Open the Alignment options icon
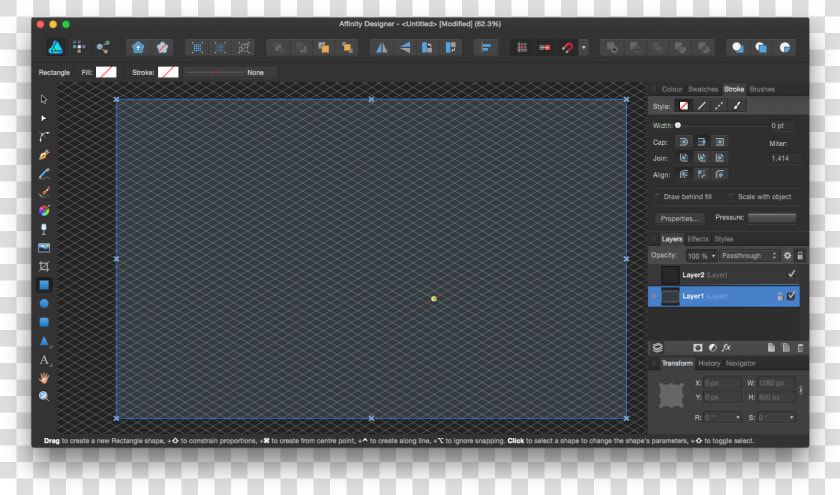The image size is (840, 495). (486, 48)
